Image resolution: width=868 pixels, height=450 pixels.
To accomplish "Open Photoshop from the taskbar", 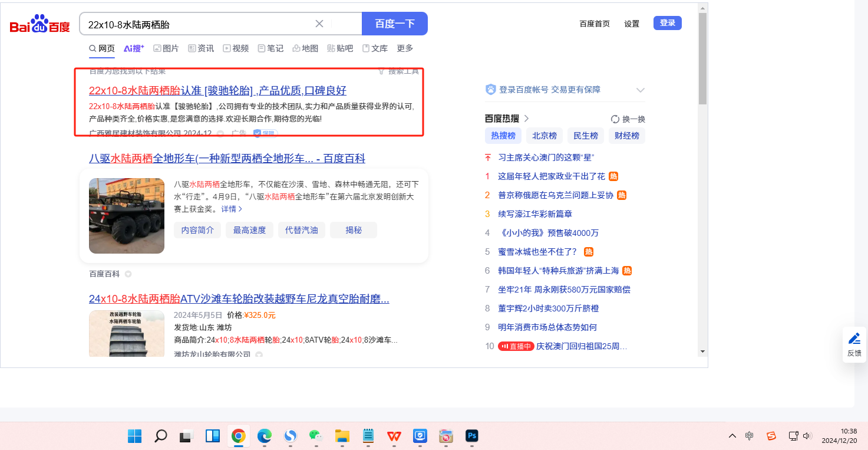I will click(x=471, y=436).
